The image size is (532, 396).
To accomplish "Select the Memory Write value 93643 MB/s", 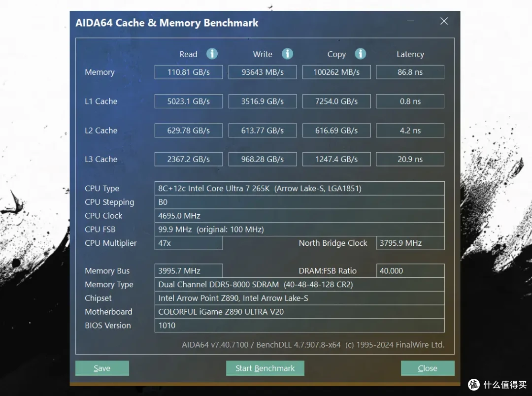I will 263,72.
